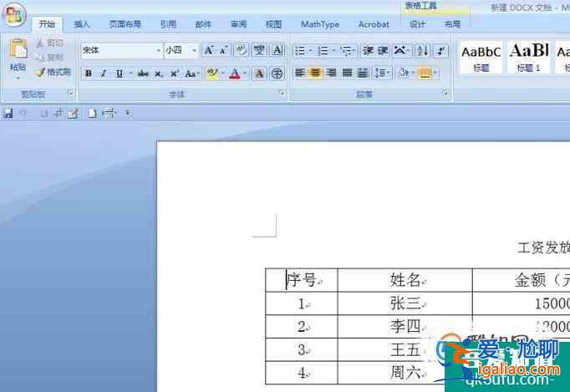570x392 pixels.
Task: Align text left
Action: click(299, 73)
